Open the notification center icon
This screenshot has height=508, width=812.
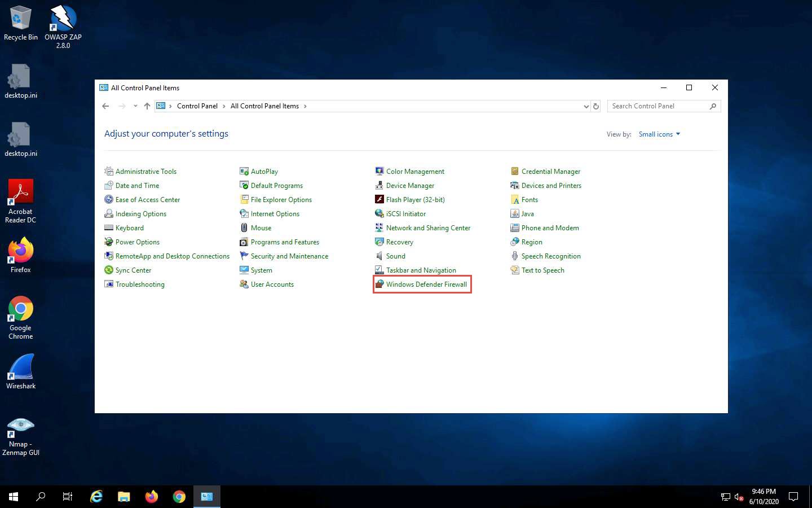[x=793, y=497]
